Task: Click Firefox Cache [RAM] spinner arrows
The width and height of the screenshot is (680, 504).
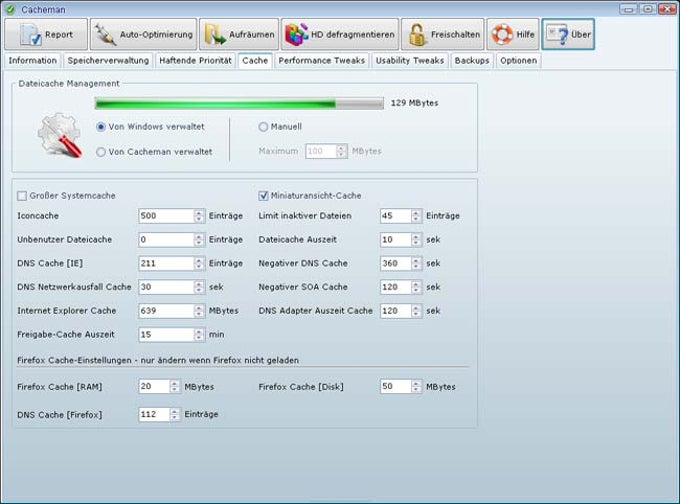Action: coord(174,386)
